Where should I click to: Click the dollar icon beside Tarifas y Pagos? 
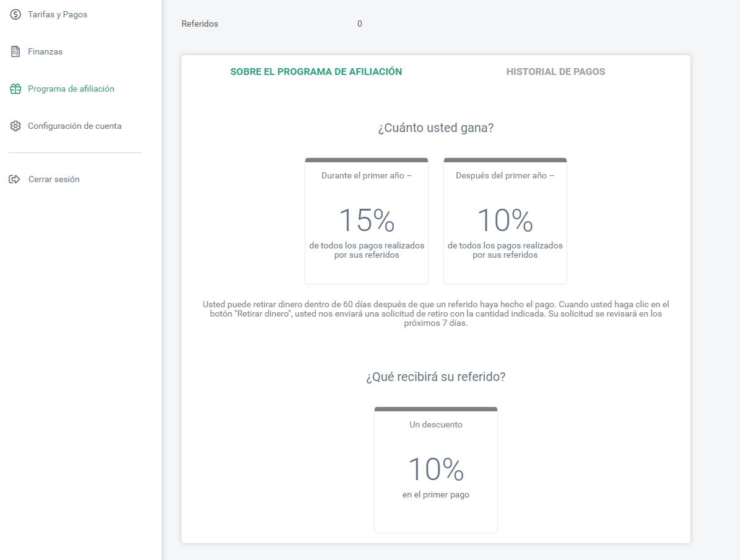coord(15,15)
